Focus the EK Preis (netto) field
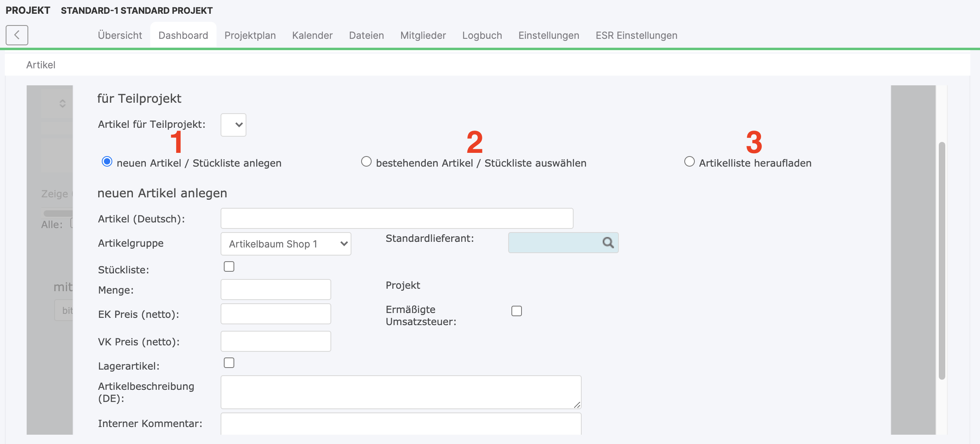 point(275,314)
